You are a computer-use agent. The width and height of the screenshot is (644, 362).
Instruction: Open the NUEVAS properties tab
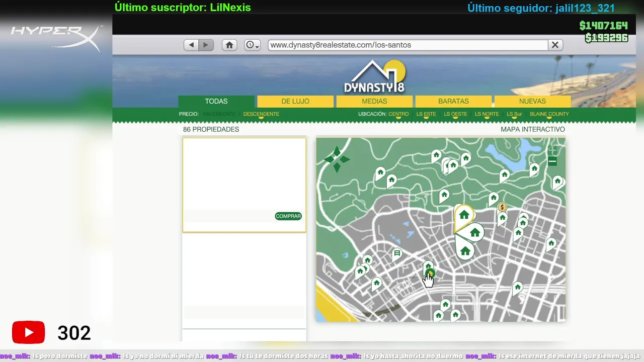click(x=532, y=101)
